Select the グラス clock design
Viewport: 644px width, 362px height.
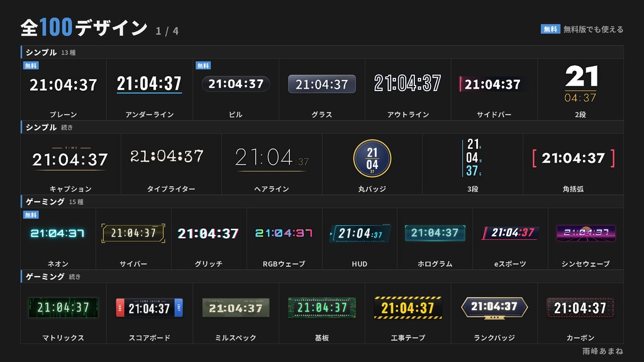pyautogui.click(x=322, y=89)
